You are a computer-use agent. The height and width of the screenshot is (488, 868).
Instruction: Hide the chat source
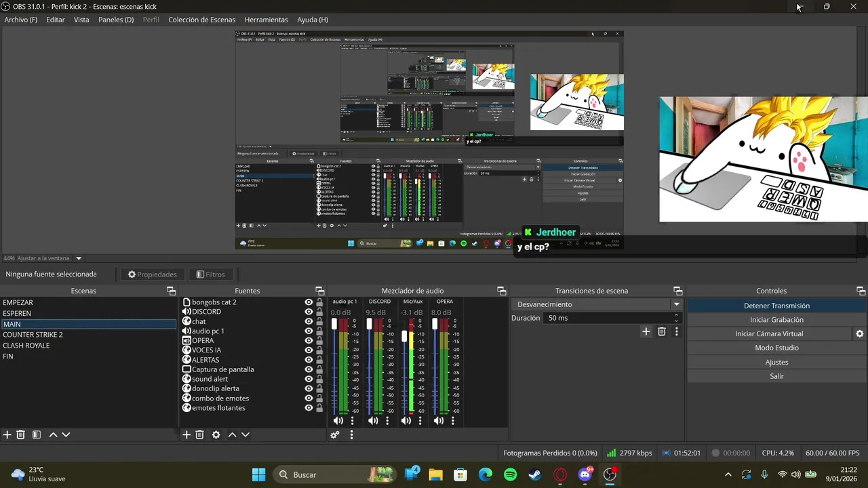pos(309,321)
